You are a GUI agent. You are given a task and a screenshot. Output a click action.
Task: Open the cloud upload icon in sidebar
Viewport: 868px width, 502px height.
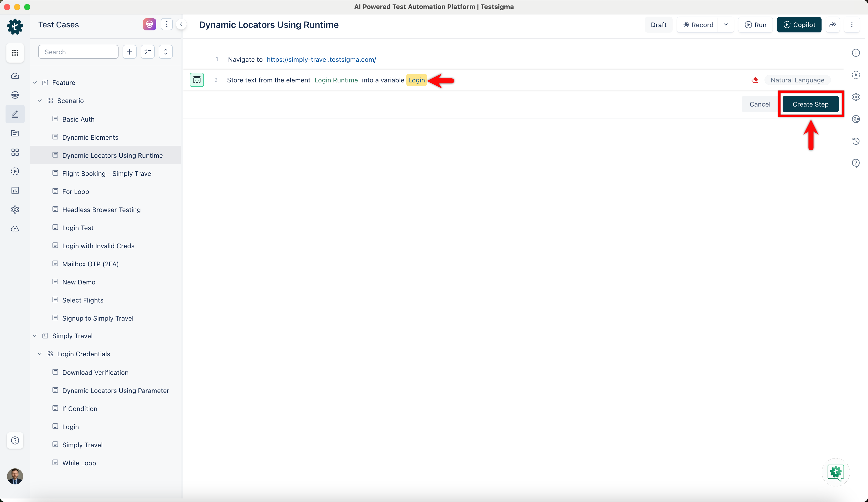[15, 229]
